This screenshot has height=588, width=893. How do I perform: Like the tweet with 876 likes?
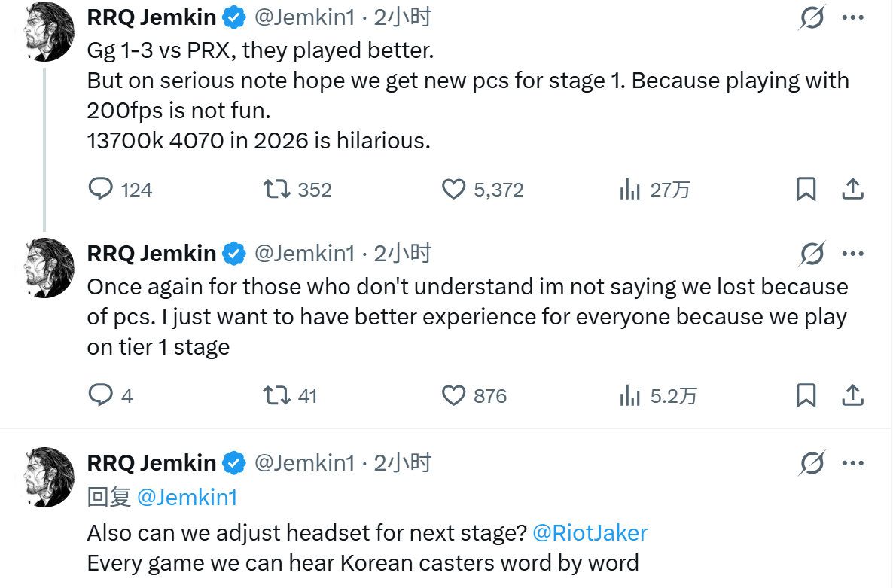tap(453, 395)
